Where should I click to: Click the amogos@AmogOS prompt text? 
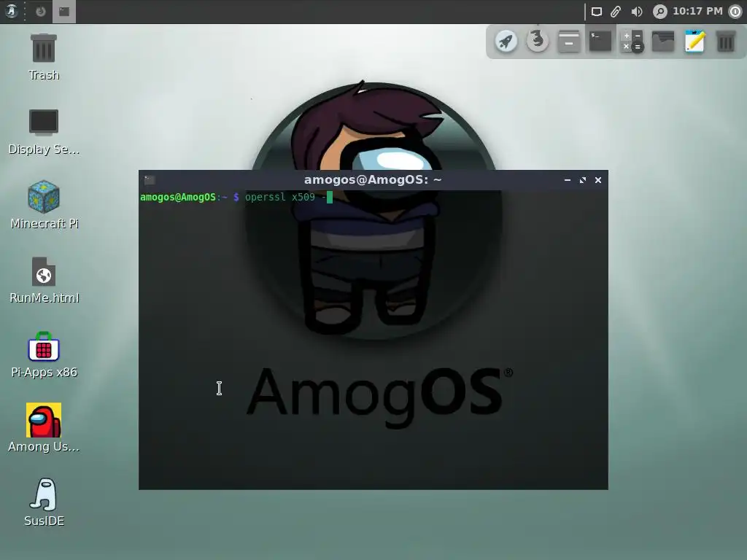click(x=178, y=197)
